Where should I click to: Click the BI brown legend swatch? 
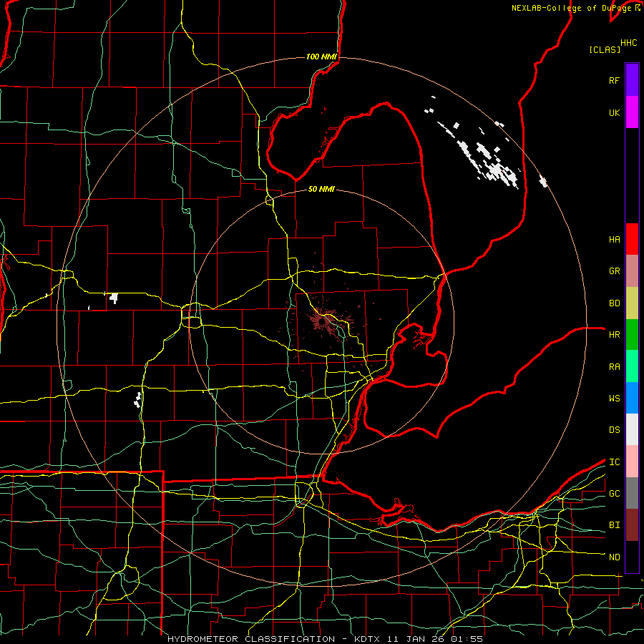632,525
